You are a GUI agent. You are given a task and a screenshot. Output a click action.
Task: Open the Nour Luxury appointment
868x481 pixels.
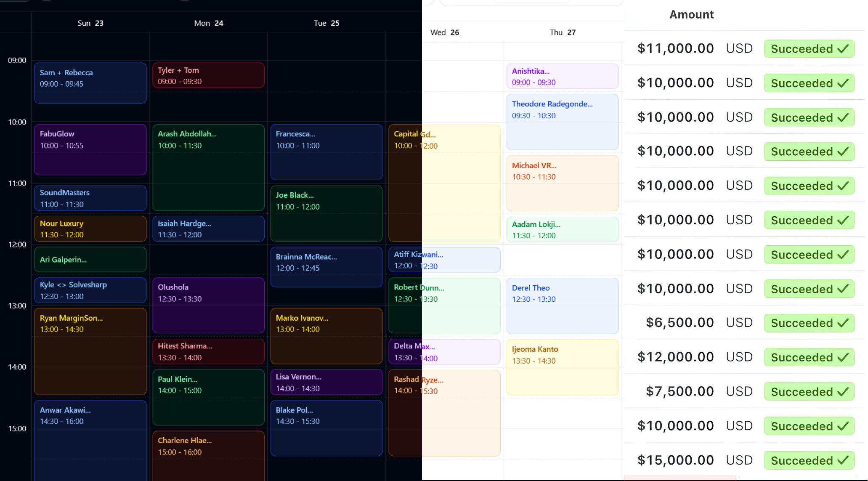[x=90, y=229]
